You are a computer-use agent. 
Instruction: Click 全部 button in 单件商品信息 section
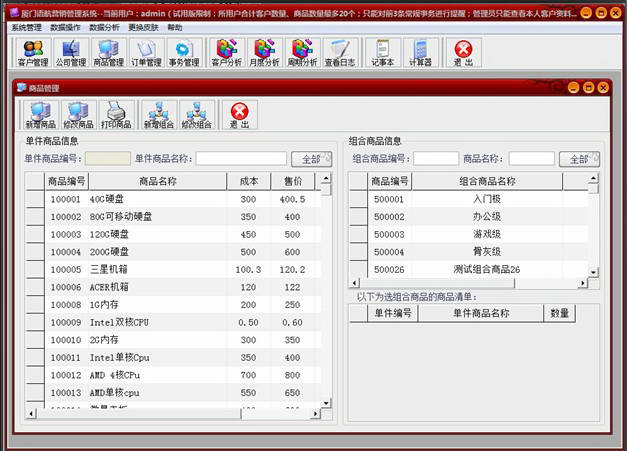point(312,159)
